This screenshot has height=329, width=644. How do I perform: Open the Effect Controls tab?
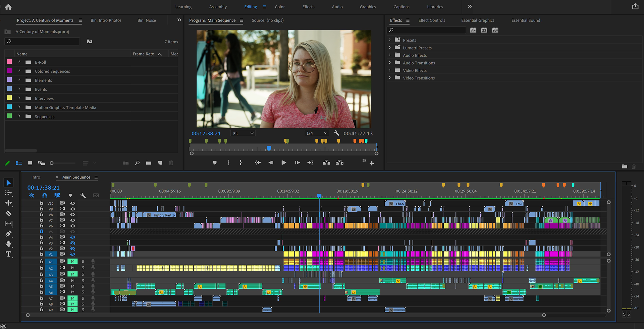[x=432, y=20]
